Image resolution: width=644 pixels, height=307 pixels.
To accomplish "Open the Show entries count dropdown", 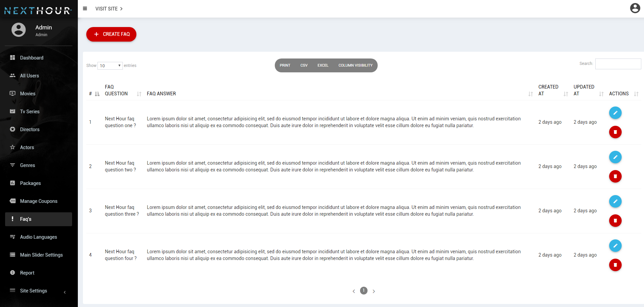I will [x=110, y=66].
